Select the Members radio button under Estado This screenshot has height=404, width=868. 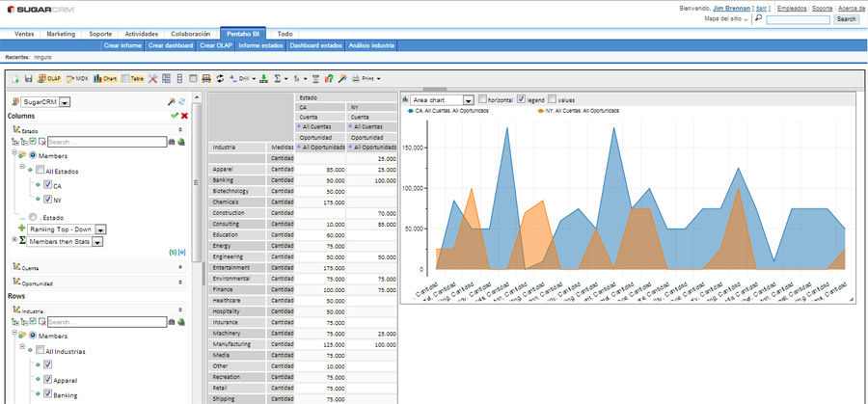(34, 155)
